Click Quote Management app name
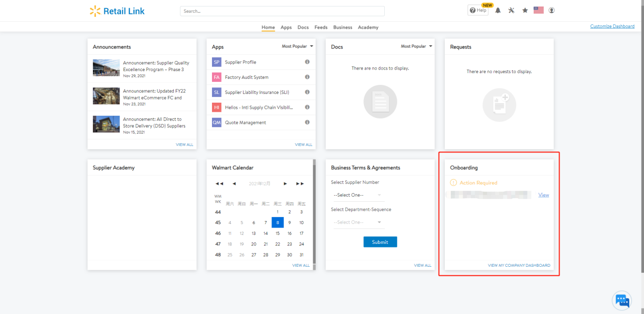 [246, 122]
